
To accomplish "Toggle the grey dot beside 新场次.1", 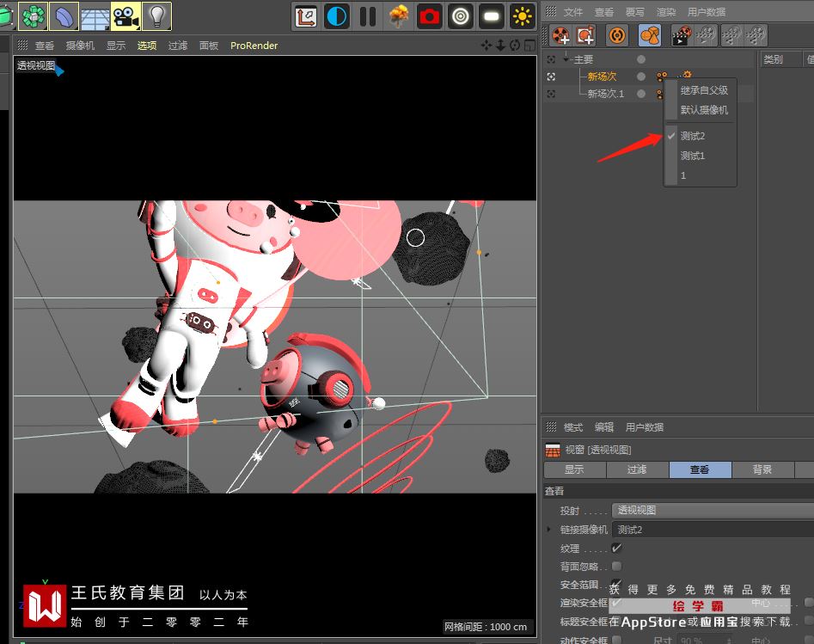I will (641, 94).
